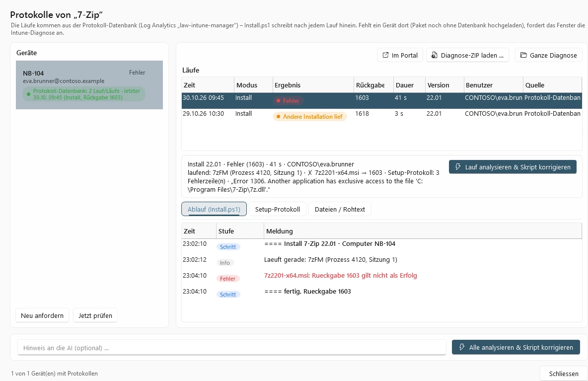Select the run from 30.10.26 09:45
This screenshot has width=588, height=381.
[382, 100]
